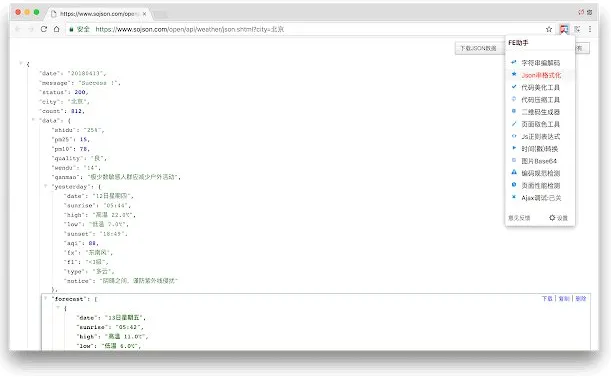Image resolution: width=611 pixels, height=377 pixels.
Task: Click the browser forward arrow
Action: tap(31, 29)
